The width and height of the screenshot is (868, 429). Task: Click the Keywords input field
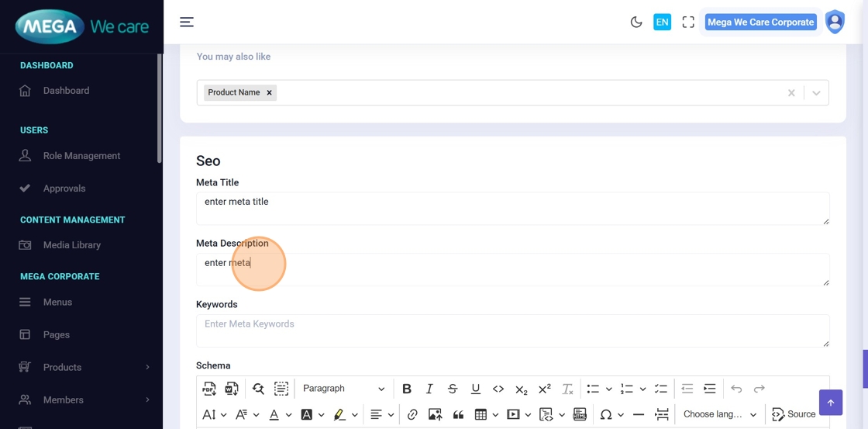[x=512, y=330]
